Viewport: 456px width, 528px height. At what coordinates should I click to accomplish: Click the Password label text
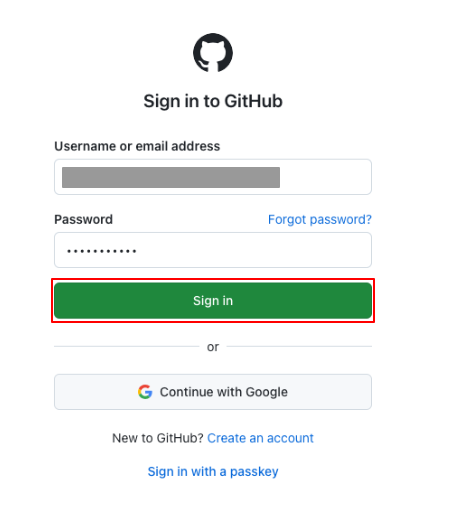[x=84, y=220]
